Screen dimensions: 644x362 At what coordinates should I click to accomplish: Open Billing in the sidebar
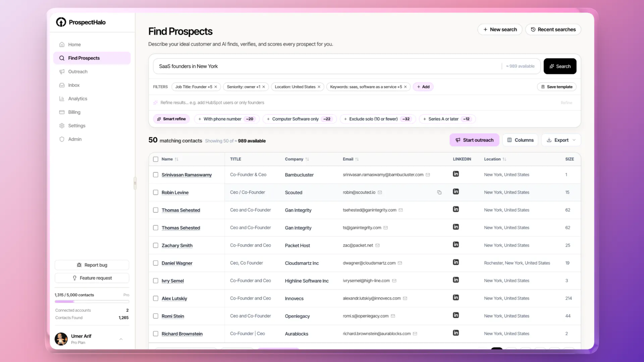coord(92,112)
